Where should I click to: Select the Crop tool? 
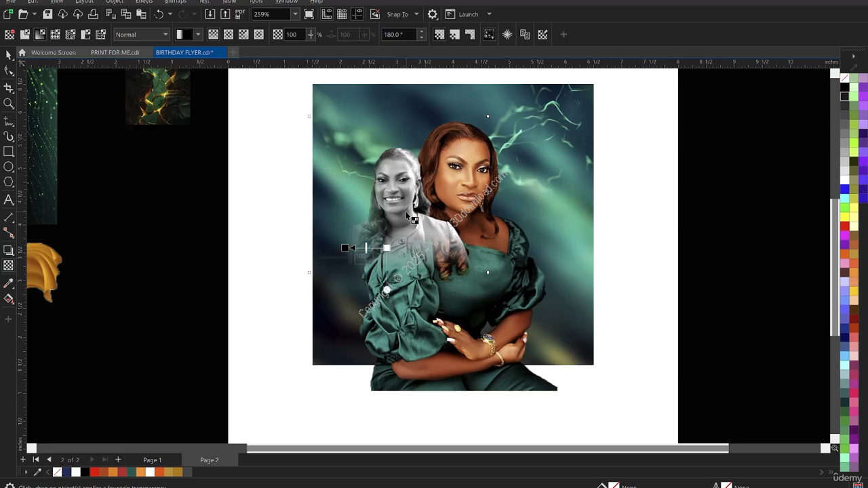8,88
